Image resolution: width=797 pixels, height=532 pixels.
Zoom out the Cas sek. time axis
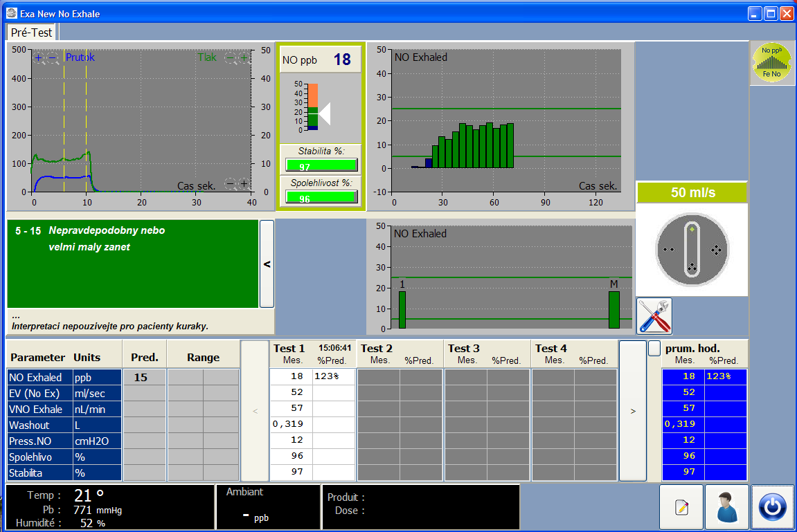coord(231,183)
